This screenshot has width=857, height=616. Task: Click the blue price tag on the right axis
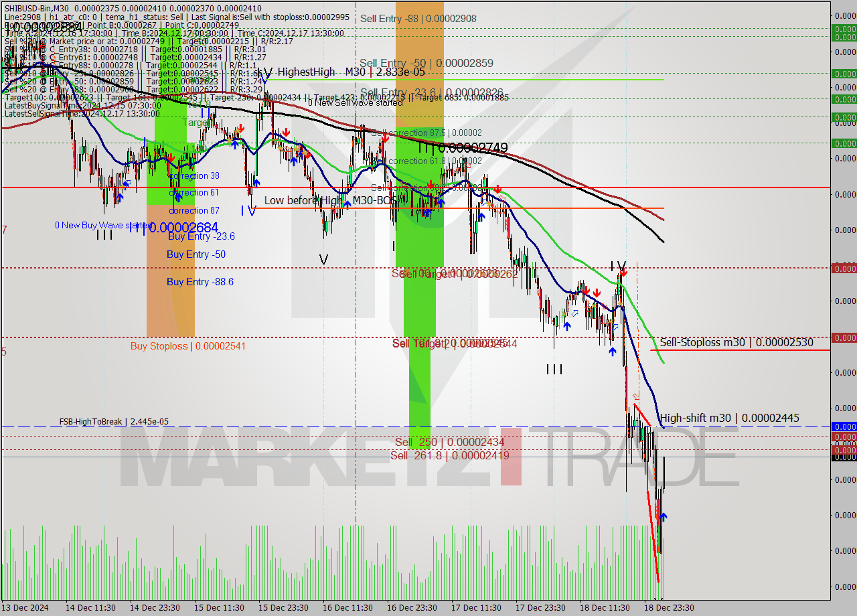(844, 427)
